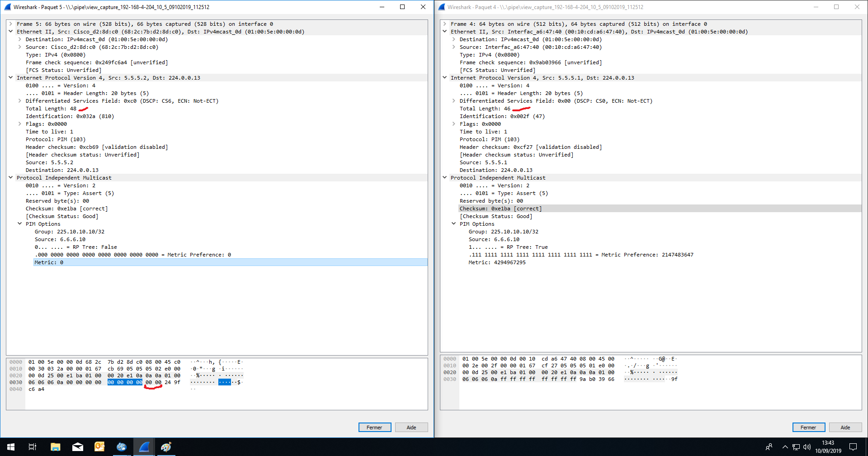Viewport: 868px width, 456px height.
Task: Select Metric Preference: 2147483647 row
Action: click(x=581, y=255)
